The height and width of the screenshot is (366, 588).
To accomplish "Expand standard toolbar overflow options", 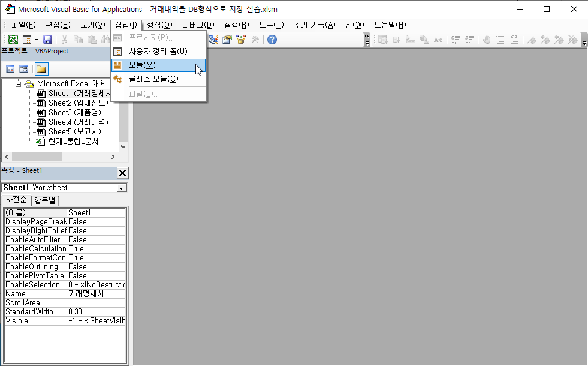I will pyautogui.click(x=367, y=40).
